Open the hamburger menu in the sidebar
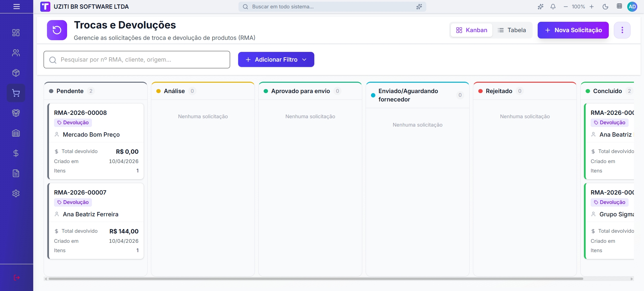The height and width of the screenshot is (291, 644). [x=16, y=7]
